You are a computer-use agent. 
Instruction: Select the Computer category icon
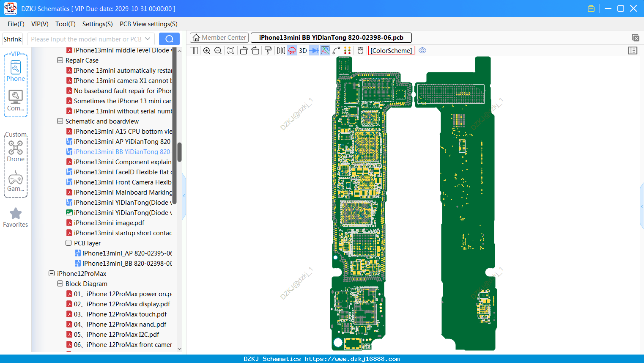16,100
